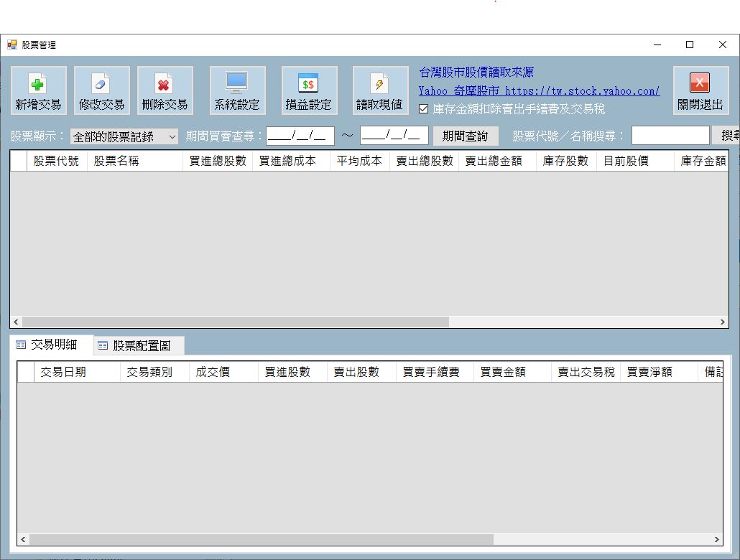The image size is (740, 560).
Task: Click the 刪除交易 delete transaction icon
Action: (165, 90)
